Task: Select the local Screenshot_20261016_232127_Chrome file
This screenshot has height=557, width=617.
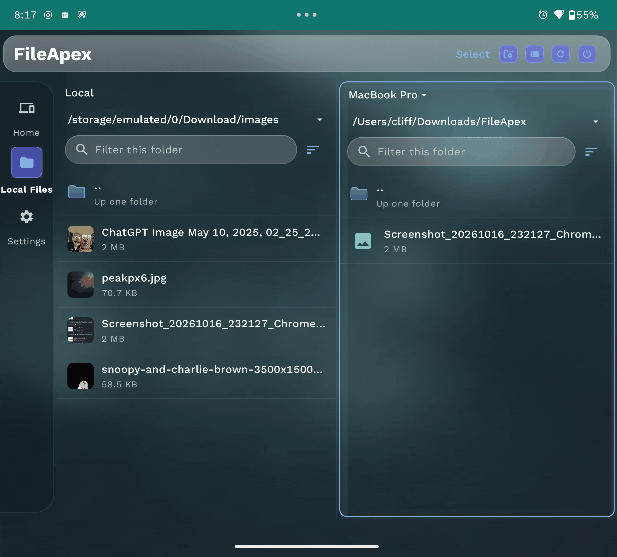Action: pos(197,330)
